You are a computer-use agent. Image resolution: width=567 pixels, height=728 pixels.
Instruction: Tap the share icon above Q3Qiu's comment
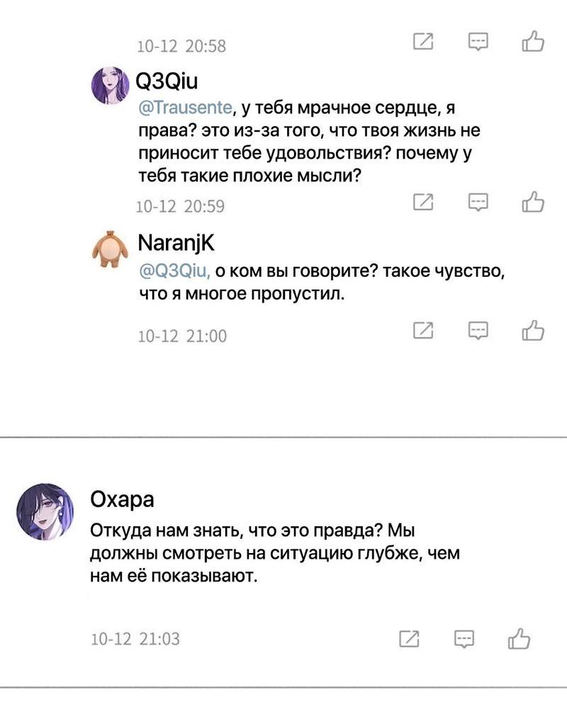[x=423, y=42]
